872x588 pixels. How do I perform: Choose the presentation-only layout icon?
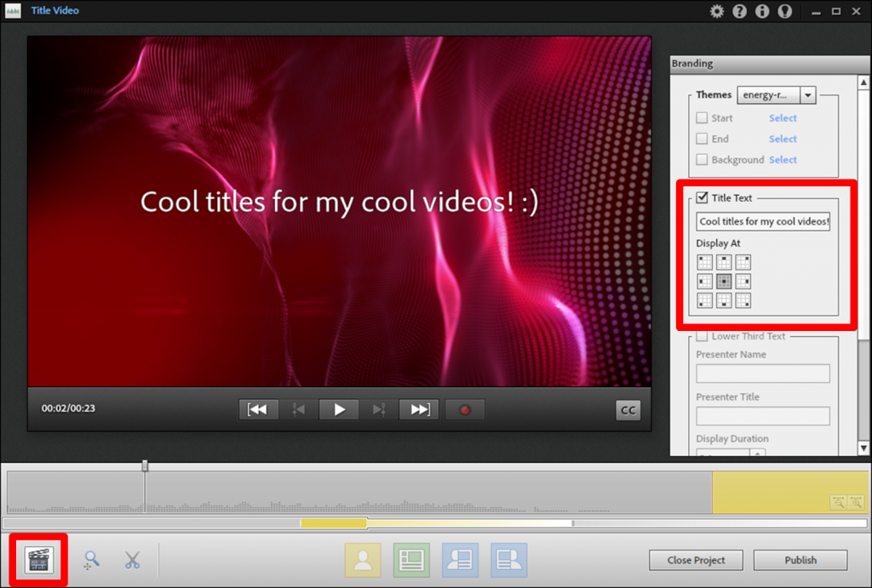(411, 560)
